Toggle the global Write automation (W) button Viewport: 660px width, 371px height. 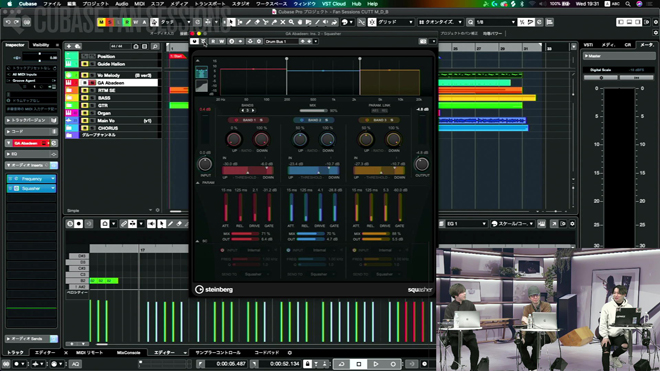136,22
